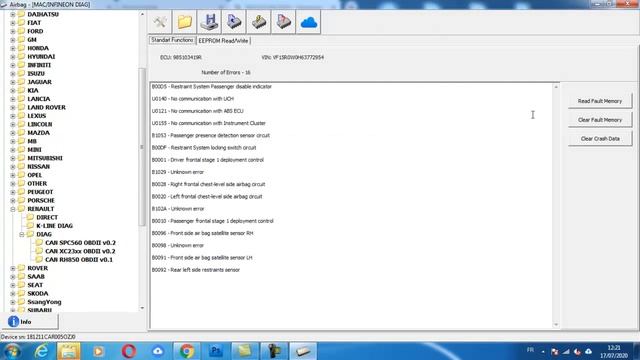Open Google Chrome from taskbar

click(x=187, y=351)
